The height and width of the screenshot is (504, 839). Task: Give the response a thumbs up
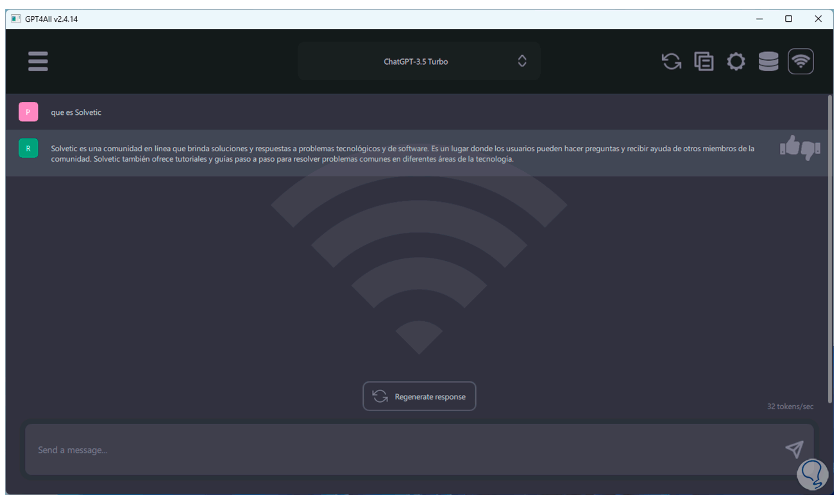(790, 147)
